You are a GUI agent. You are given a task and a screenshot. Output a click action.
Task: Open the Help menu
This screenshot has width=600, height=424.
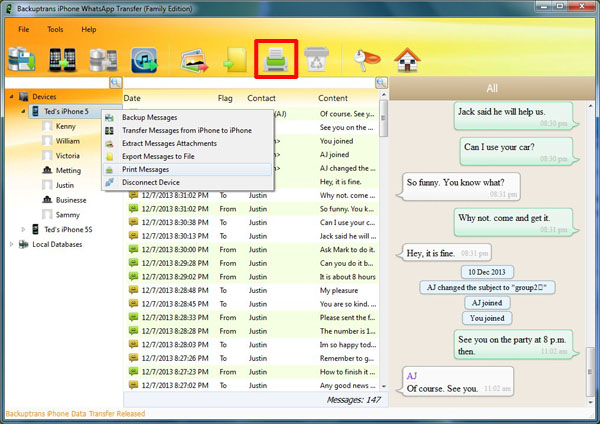point(89,29)
